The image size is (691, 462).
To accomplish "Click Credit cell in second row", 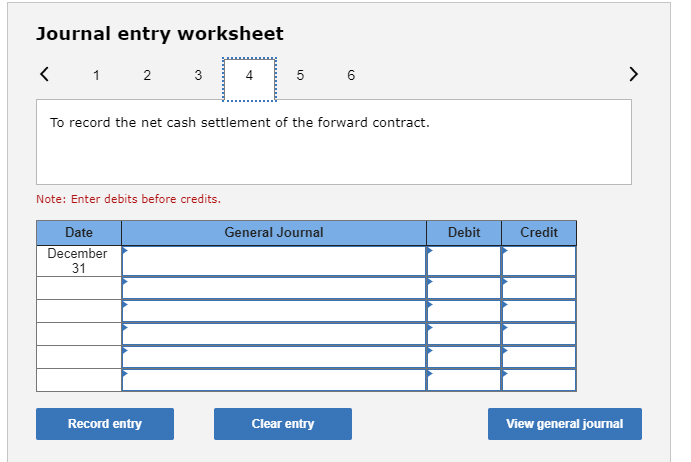I will coord(539,288).
